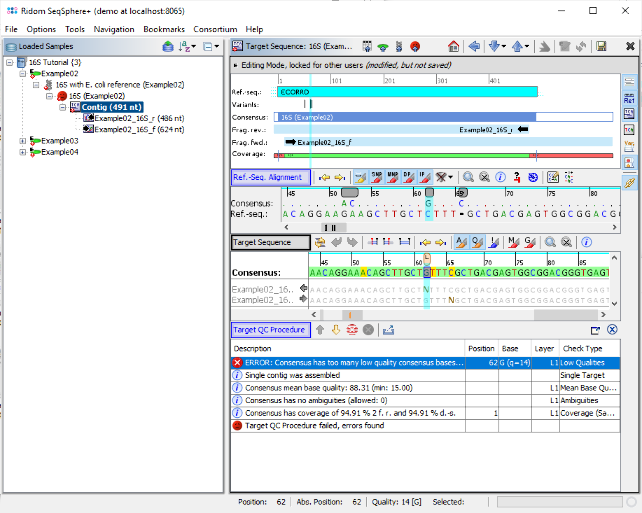Show info for Ref.-Seq. Alignment
The image size is (642, 513).
click(x=500, y=177)
